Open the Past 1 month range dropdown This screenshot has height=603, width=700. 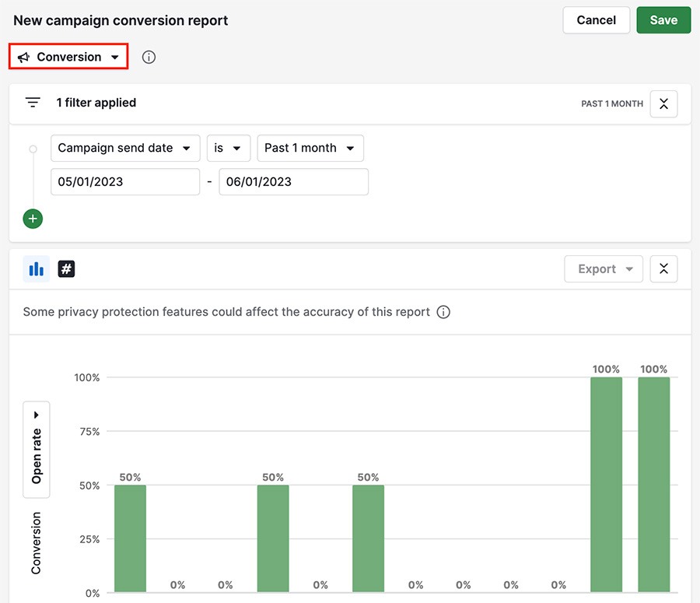[x=310, y=148]
